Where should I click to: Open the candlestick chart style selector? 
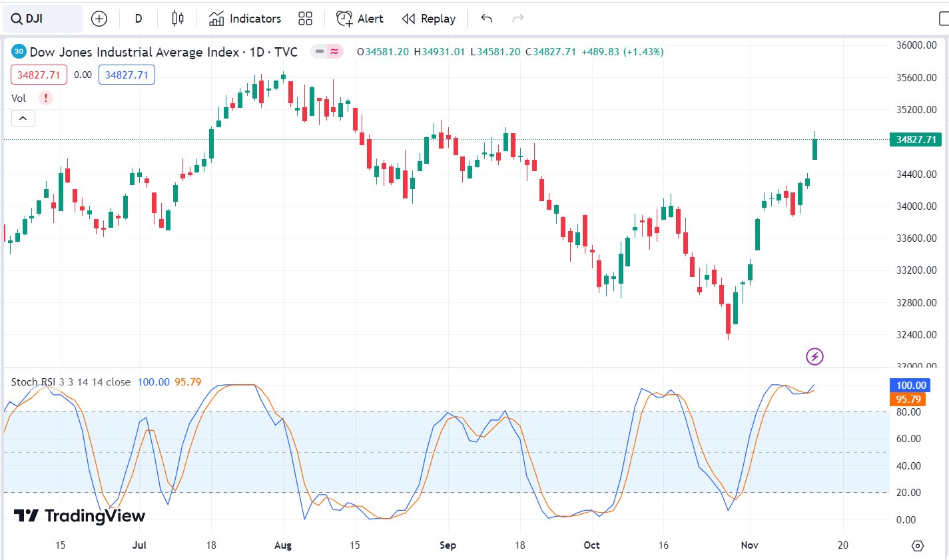(178, 19)
